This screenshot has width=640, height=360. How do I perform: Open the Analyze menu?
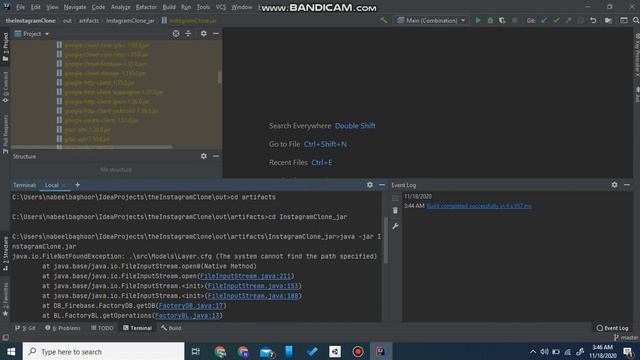[x=120, y=7]
